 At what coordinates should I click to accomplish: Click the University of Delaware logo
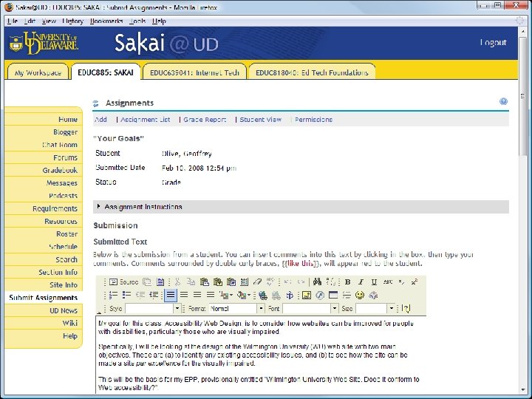44,43
